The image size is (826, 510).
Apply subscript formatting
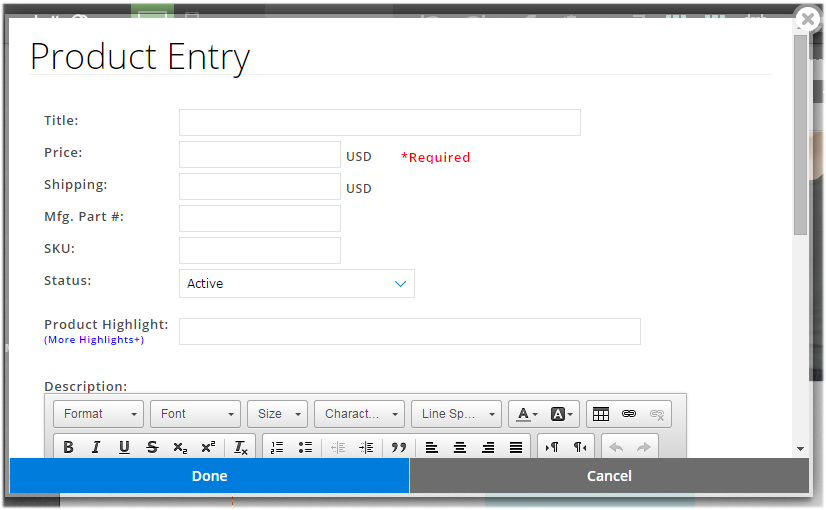click(180, 447)
